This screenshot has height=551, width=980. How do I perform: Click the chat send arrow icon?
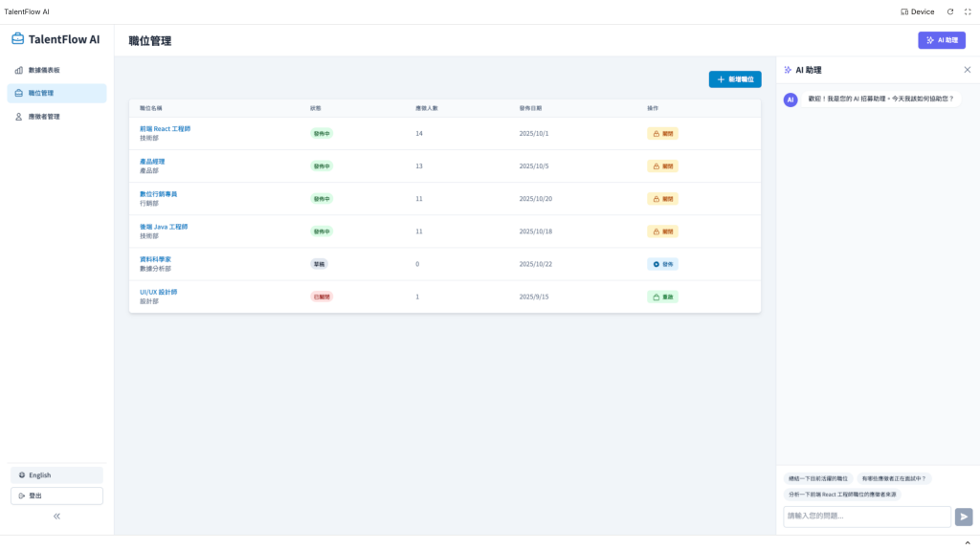click(964, 517)
